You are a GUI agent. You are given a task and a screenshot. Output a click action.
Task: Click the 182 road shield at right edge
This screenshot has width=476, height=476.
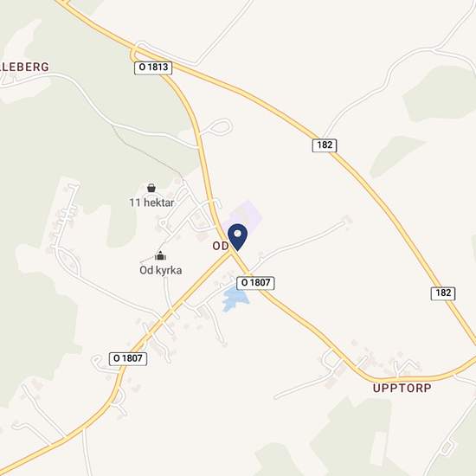(443, 293)
